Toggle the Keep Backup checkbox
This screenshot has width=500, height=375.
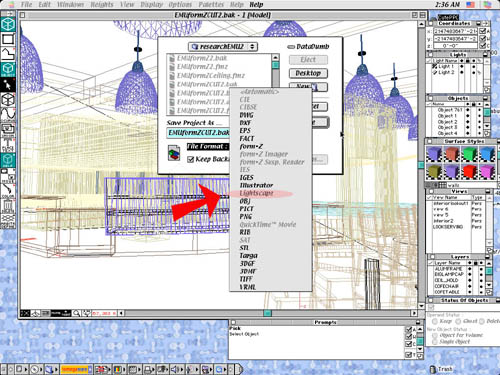pos(190,159)
